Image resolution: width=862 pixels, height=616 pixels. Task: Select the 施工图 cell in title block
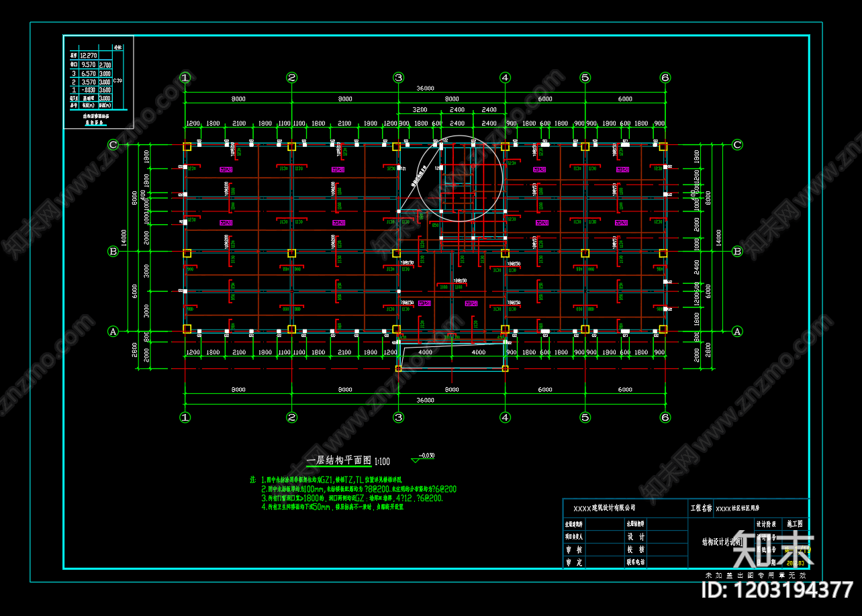tap(795, 523)
